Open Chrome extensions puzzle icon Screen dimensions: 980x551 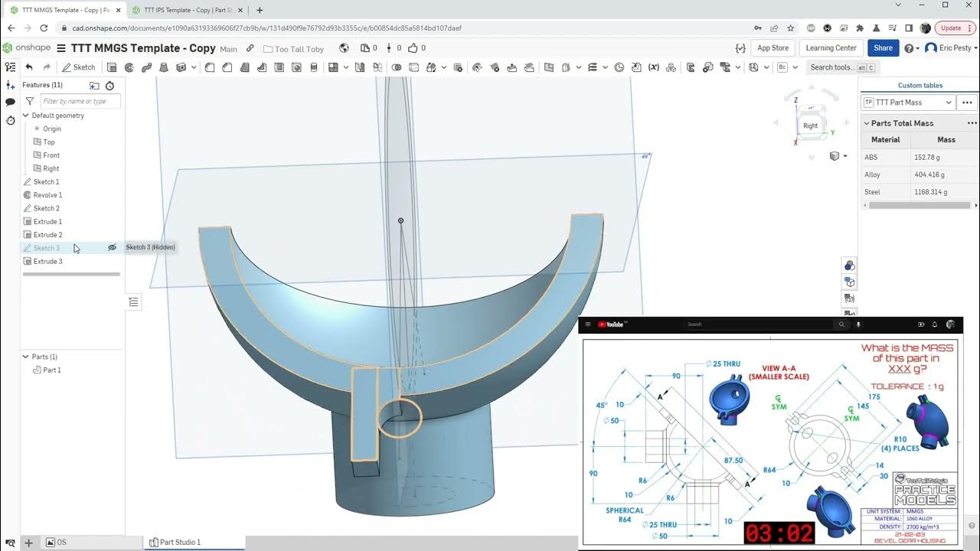pyautogui.click(x=860, y=28)
